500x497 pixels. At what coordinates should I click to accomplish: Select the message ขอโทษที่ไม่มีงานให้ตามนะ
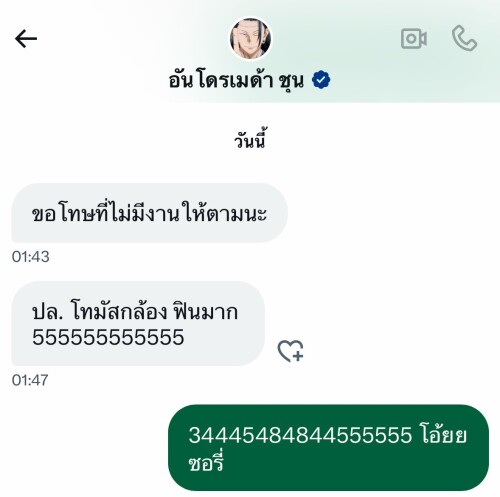point(149,213)
